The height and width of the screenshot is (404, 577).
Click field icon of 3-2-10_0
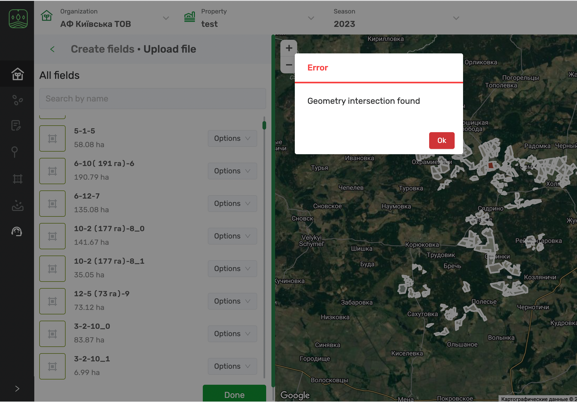52,334
